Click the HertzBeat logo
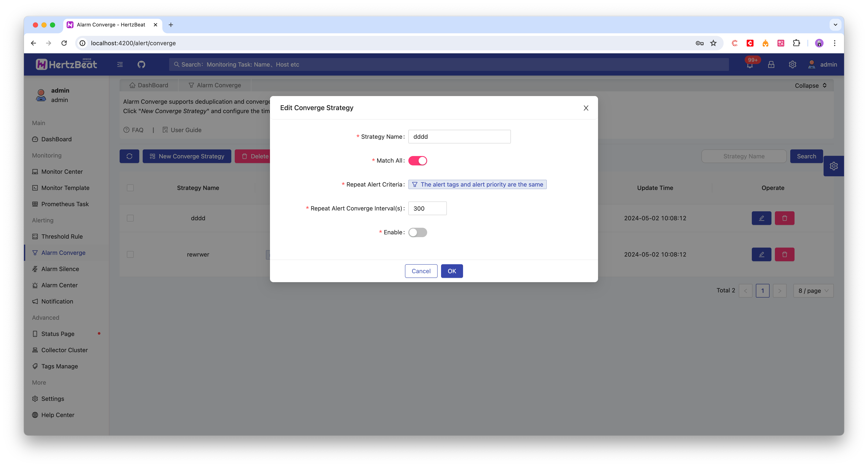 [66, 64]
